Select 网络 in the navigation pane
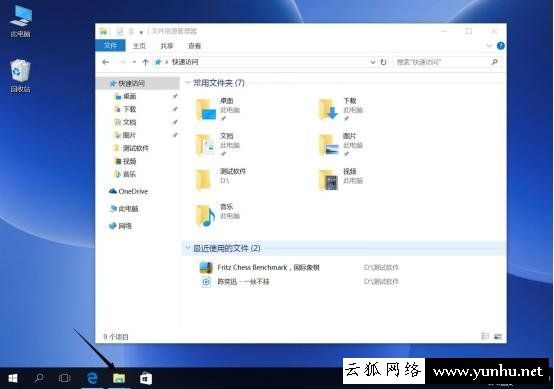Image resolution: width=554 pixels, height=389 pixels. pos(125,226)
